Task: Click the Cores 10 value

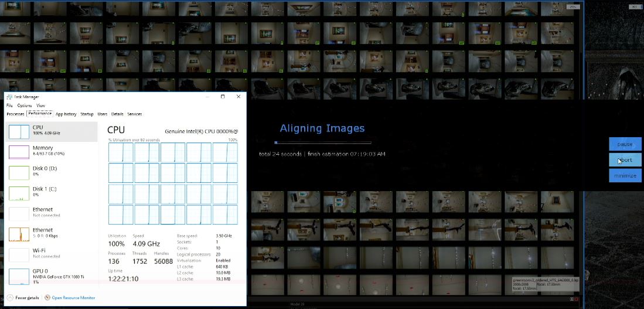Action: coord(218,248)
